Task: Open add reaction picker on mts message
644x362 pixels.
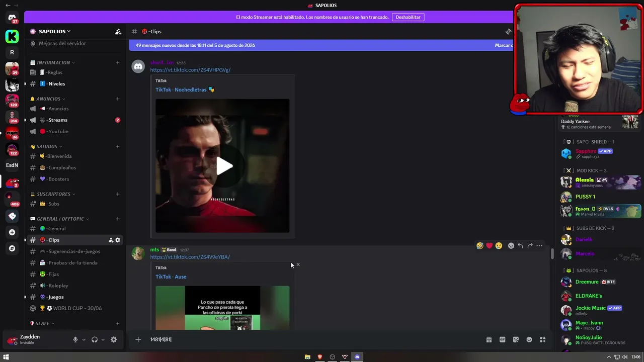Action: pos(511,246)
